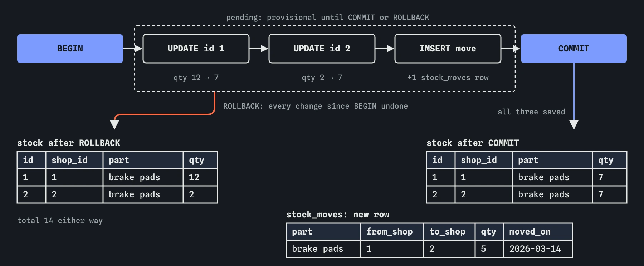Click qty 7 in COMMIT table's id 1 row

click(610, 177)
